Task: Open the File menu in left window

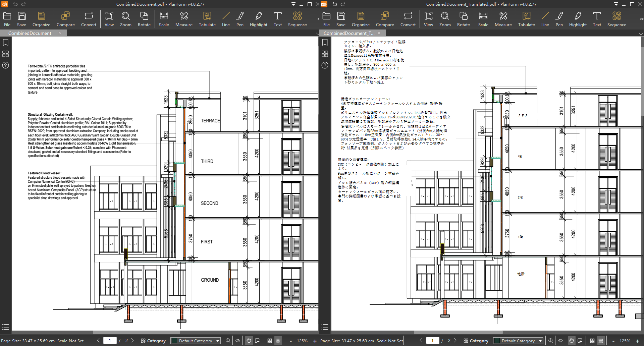Action: [x=7, y=19]
